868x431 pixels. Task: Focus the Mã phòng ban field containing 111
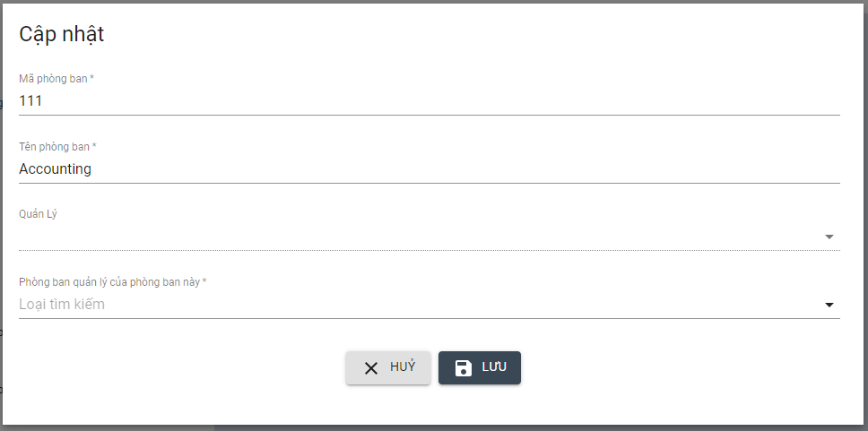pos(269,100)
